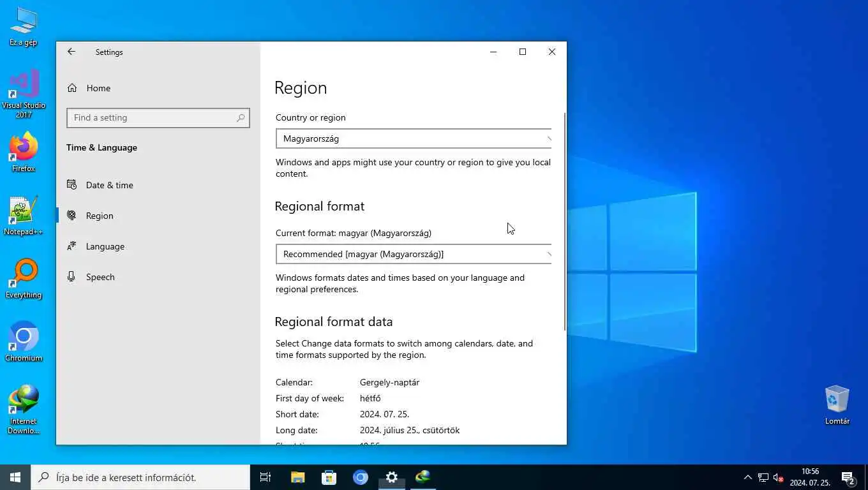Click the Settings gear taskbar icon
The width and height of the screenshot is (868, 490).
pos(392,477)
